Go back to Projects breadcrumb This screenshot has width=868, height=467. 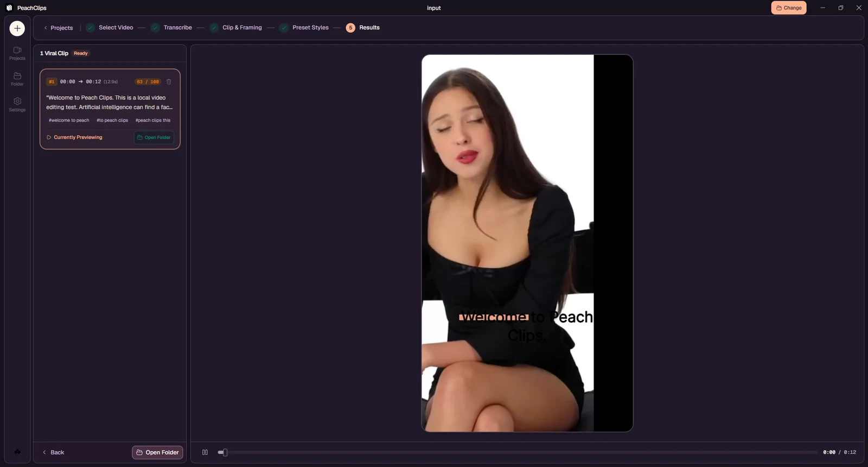(58, 28)
